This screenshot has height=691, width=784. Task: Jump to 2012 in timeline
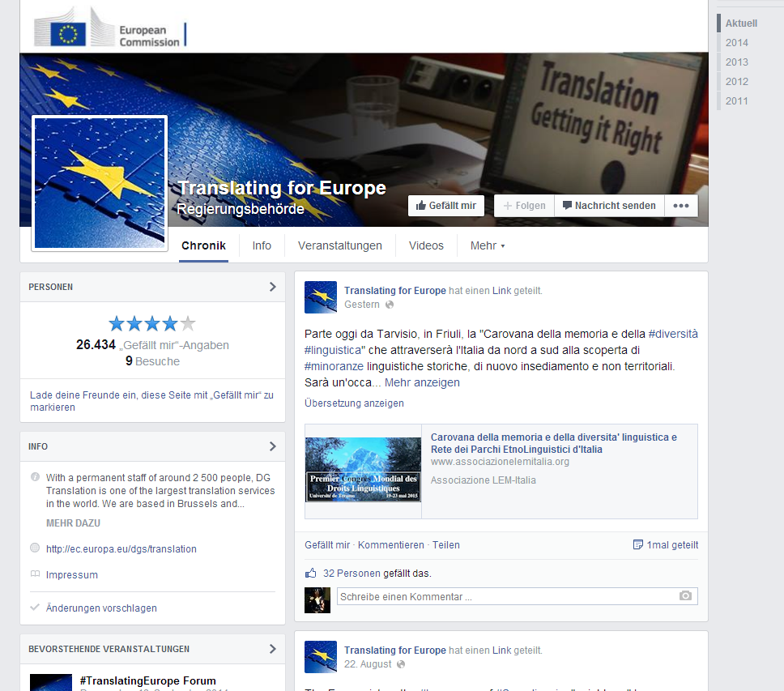pyautogui.click(x=737, y=82)
